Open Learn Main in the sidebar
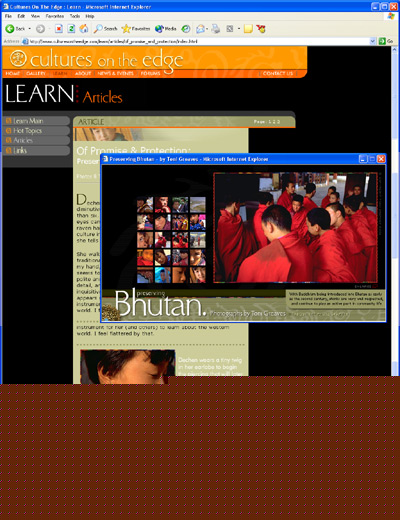400x520 pixels. [x=36, y=121]
